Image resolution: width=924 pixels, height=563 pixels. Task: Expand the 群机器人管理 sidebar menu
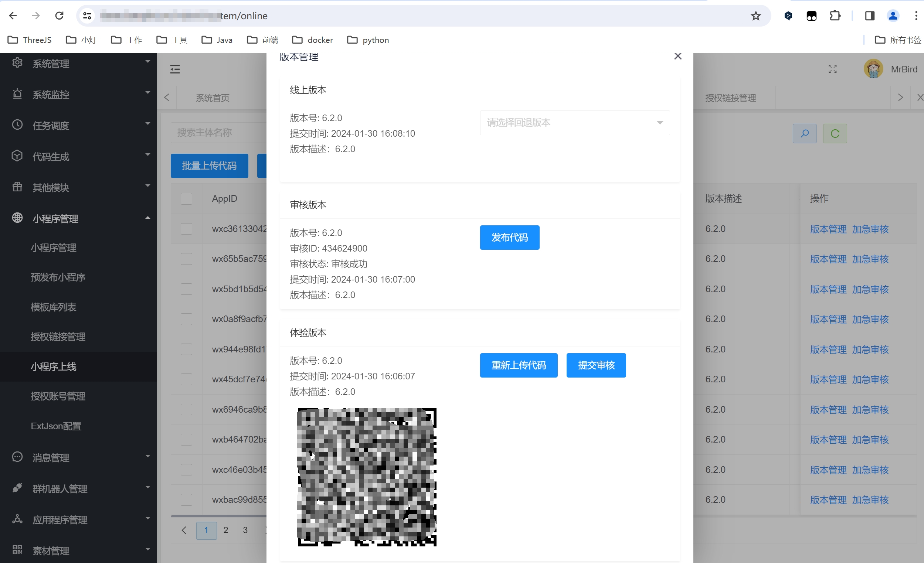(78, 488)
